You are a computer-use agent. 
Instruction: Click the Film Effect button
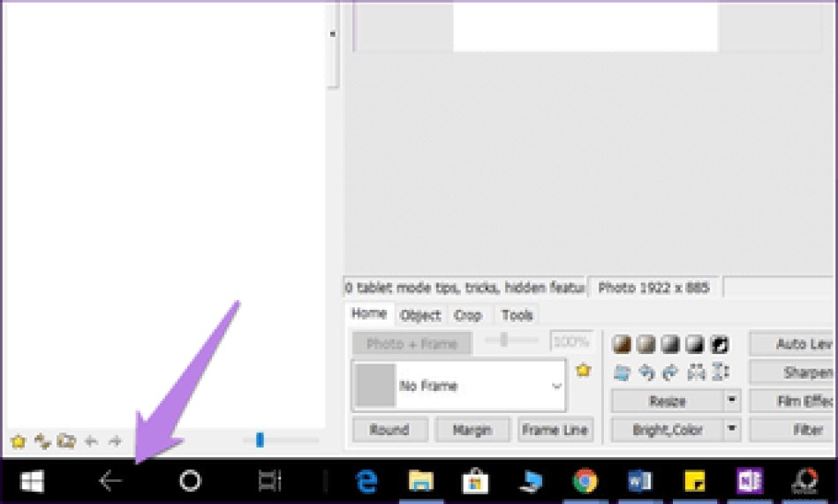point(793,401)
